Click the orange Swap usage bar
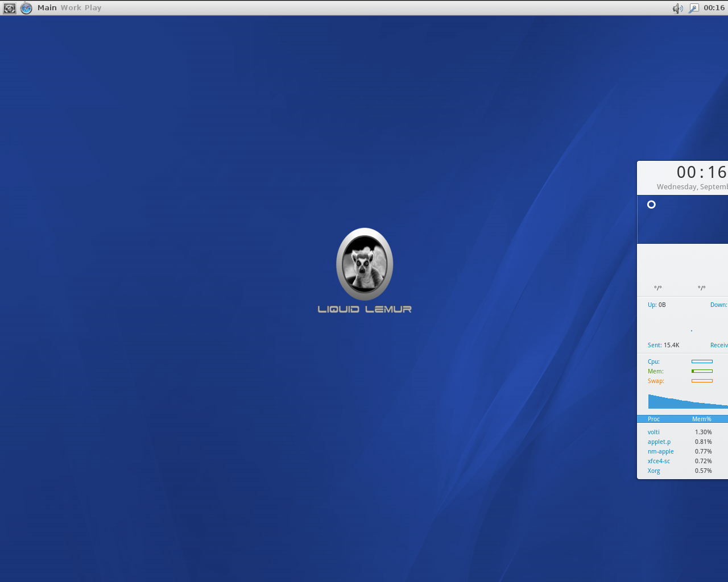Image resolution: width=728 pixels, height=582 pixels. tap(702, 381)
